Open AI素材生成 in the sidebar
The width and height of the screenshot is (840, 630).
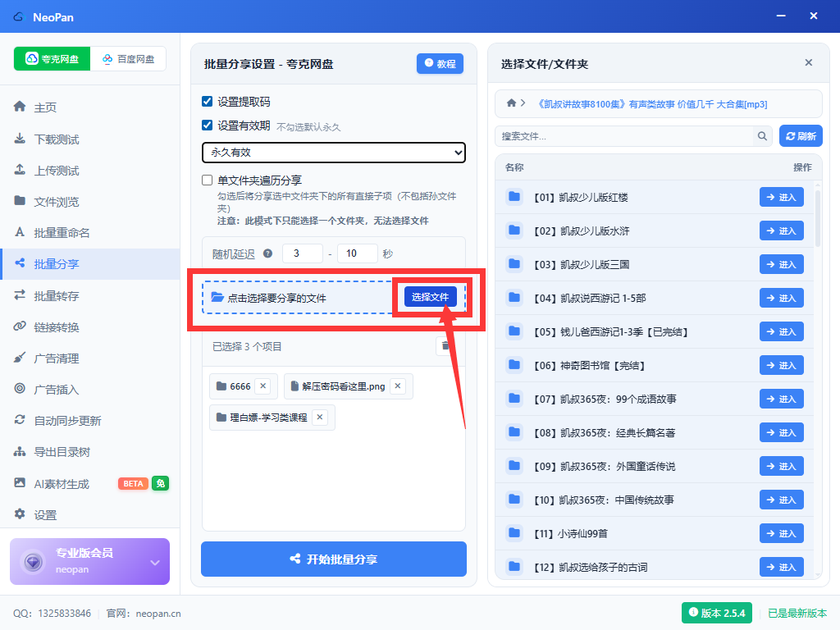pyautogui.click(x=90, y=484)
